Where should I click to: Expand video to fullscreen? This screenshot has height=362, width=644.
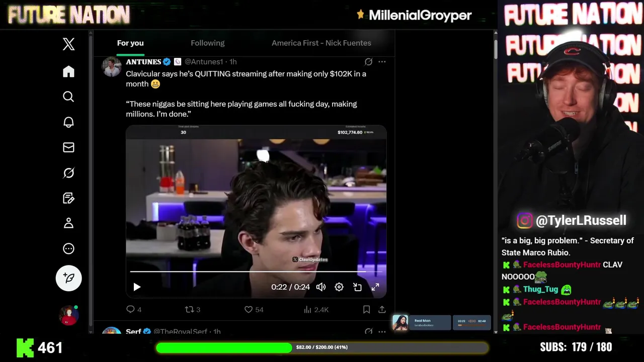pos(375,287)
